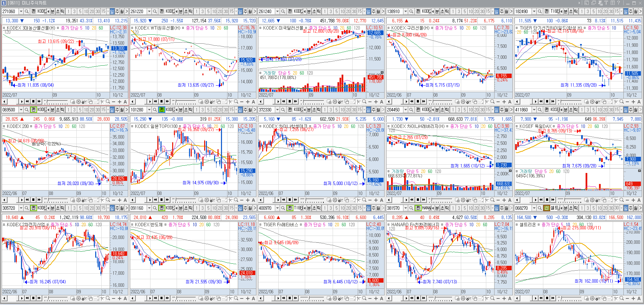
Task: Open code dropdown next to 068270
Action: (x=534, y=208)
